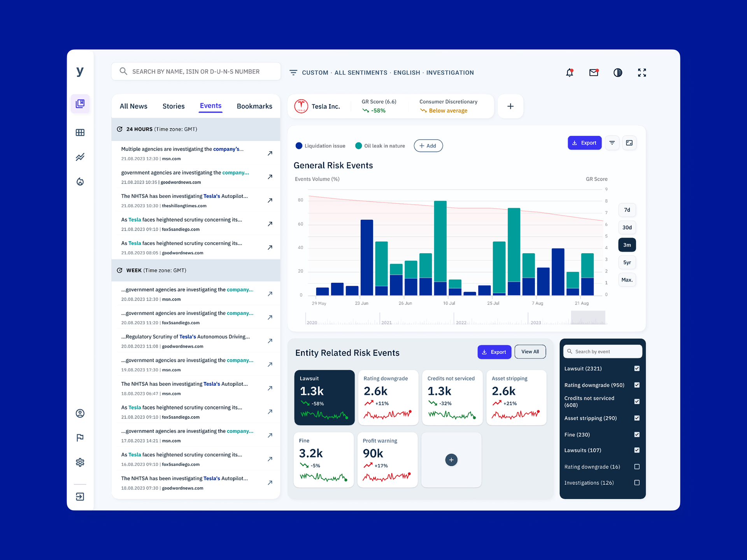Add a new risk event card plus
Viewport: 747px width, 560px height.
(451, 460)
